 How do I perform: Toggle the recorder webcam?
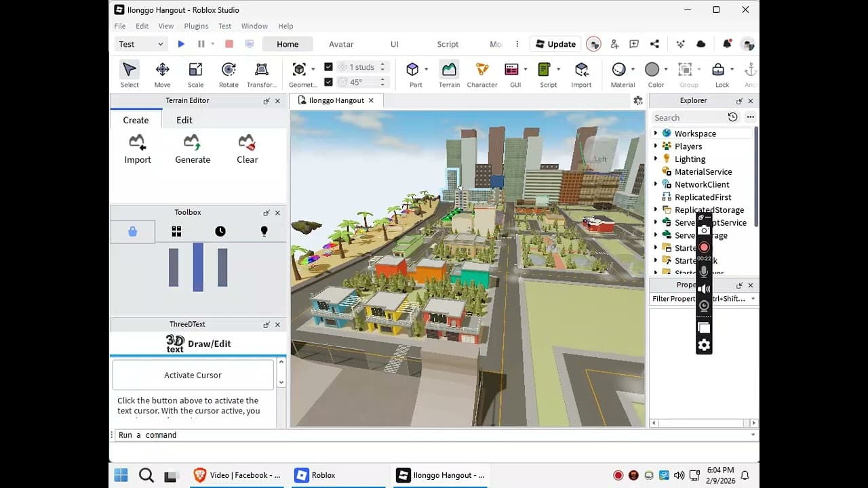tap(704, 306)
